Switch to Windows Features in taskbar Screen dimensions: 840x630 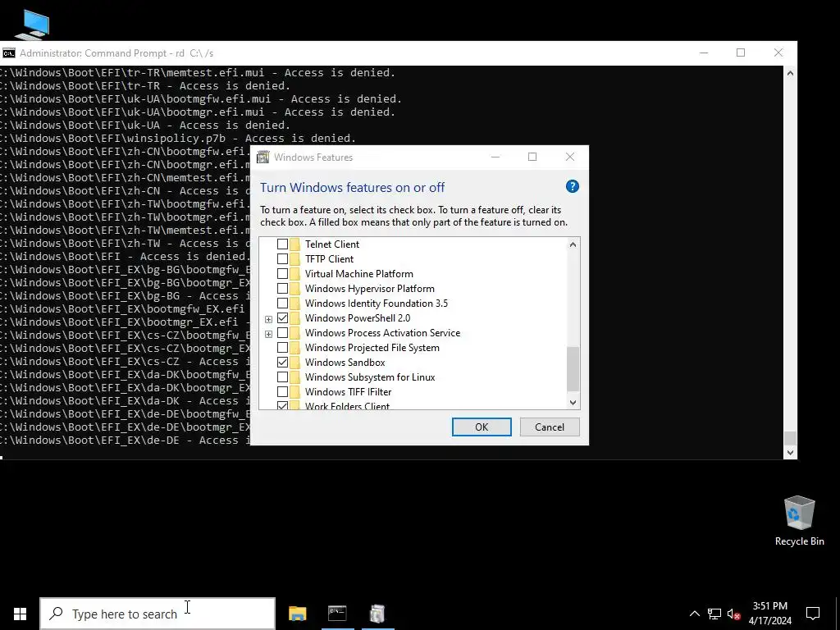tap(377, 614)
